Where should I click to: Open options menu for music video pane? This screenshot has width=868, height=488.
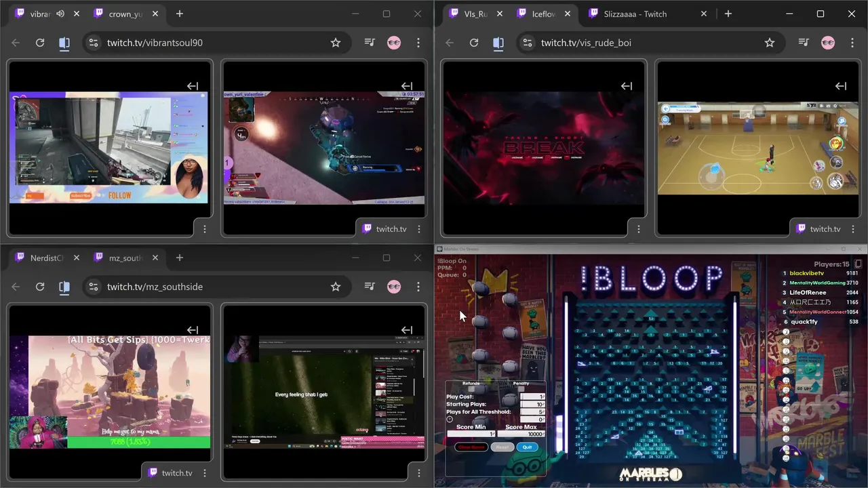[x=419, y=473]
